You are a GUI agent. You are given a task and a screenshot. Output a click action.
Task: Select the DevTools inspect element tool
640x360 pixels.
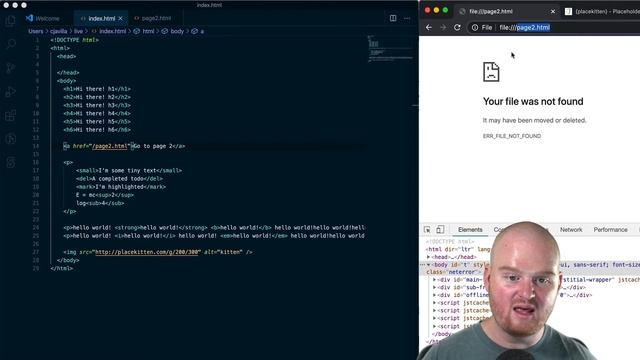[427, 230]
